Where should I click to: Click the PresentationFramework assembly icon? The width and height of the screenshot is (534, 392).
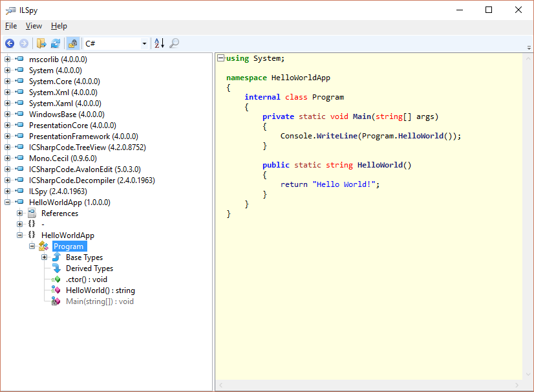[19, 136]
